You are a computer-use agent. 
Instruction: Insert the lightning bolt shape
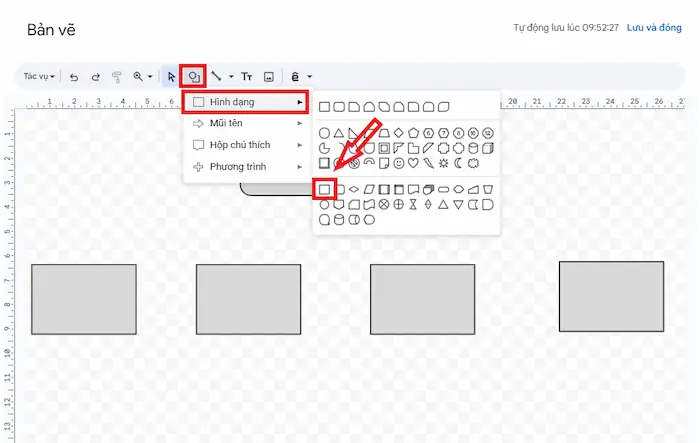[429, 163]
